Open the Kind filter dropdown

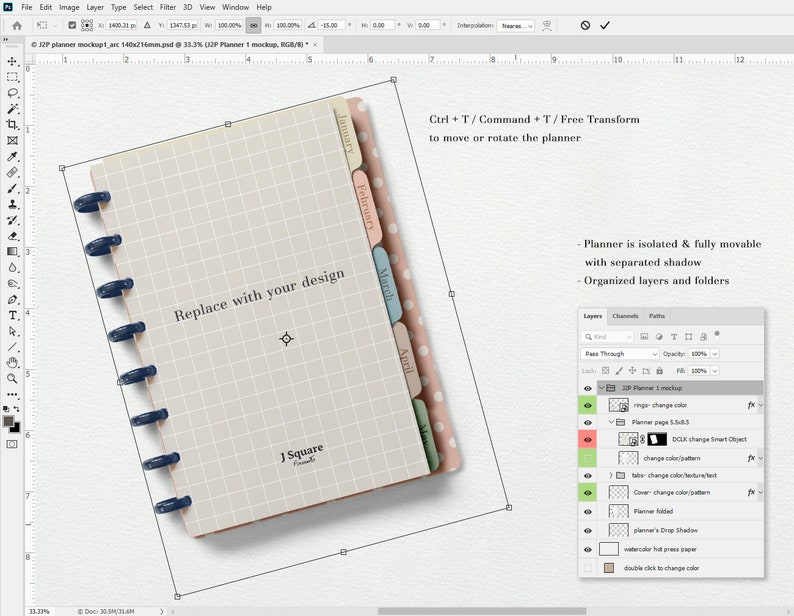click(x=608, y=336)
